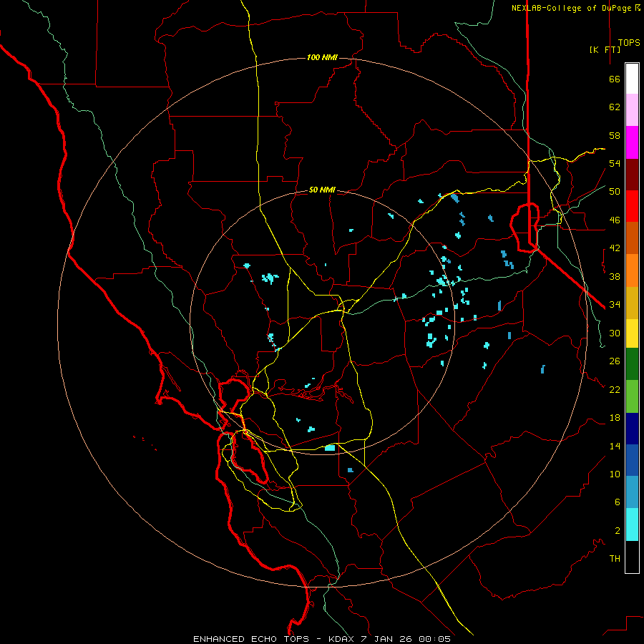Click the 50 NMI range ring label
644x644 pixels.
pyautogui.click(x=322, y=190)
